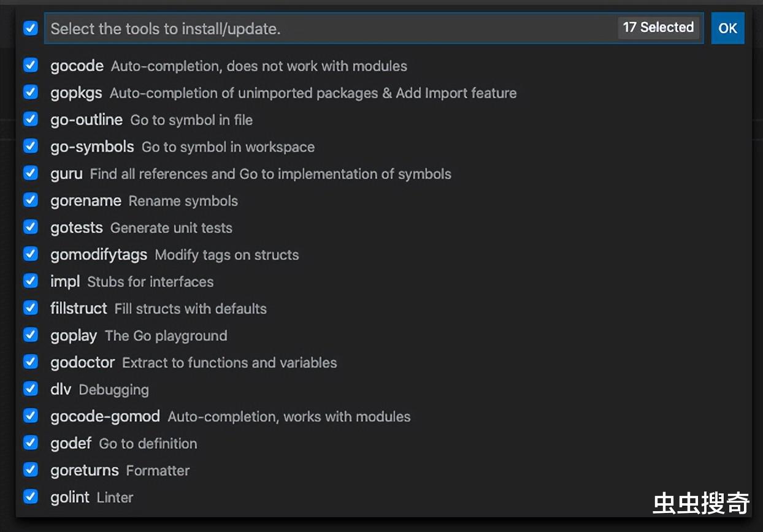This screenshot has width=763, height=532.
Task: Select the gorename Rename symbols entry
Action: [x=383, y=200]
